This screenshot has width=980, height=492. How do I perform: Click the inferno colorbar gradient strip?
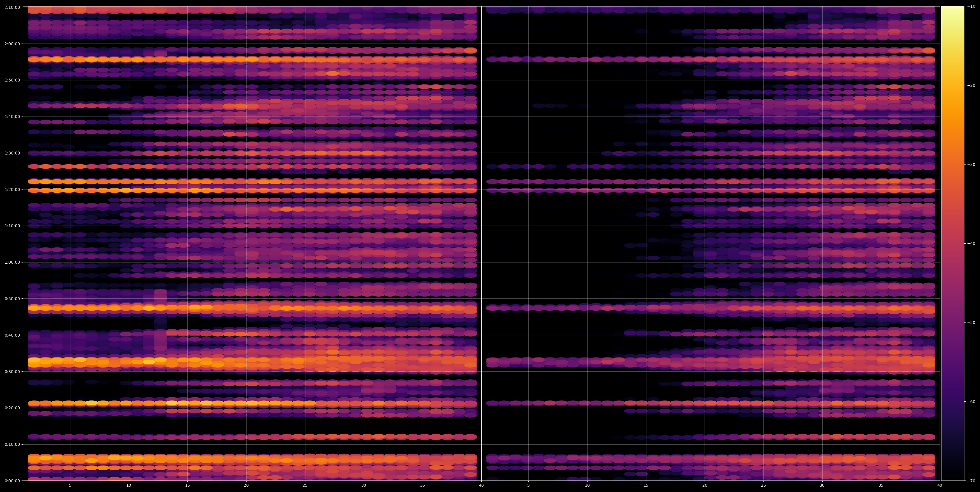[x=953, y=244]
